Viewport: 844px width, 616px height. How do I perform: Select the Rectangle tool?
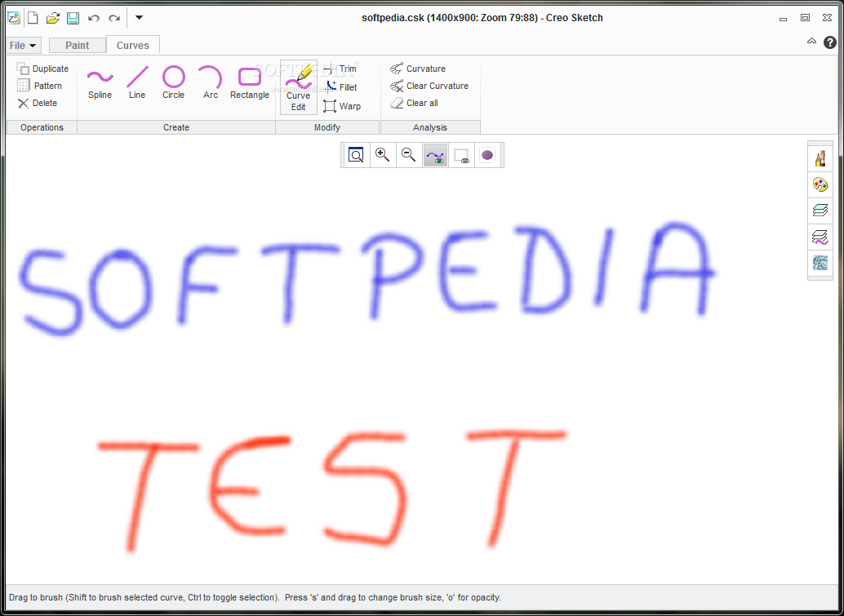point(250,82)
